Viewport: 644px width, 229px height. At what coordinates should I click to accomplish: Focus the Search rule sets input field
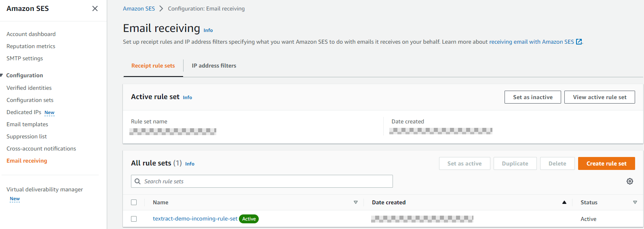pos(262,181)
